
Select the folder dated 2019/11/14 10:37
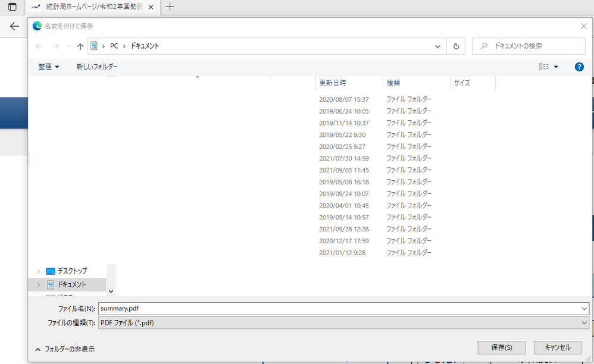click(343, 123)
